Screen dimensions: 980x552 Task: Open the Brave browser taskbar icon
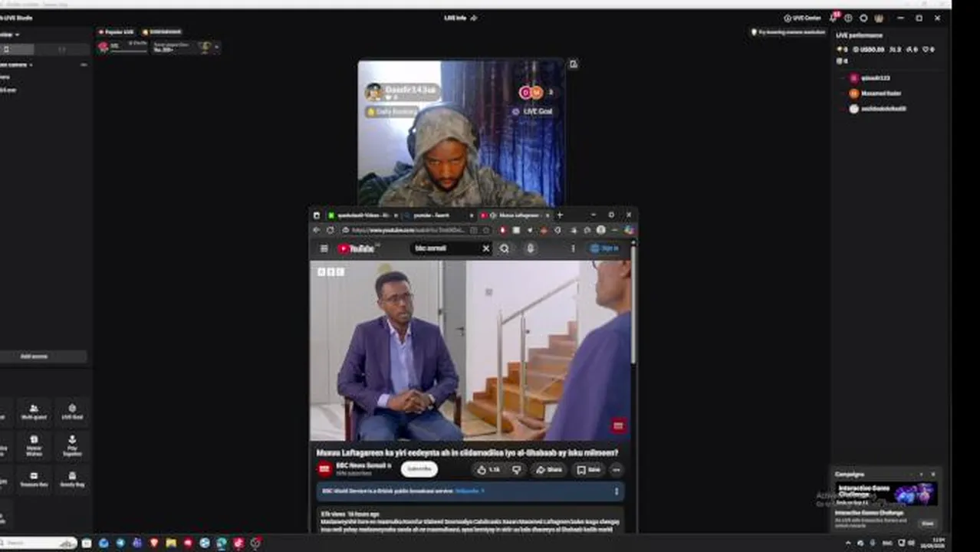tap(154, 543)
